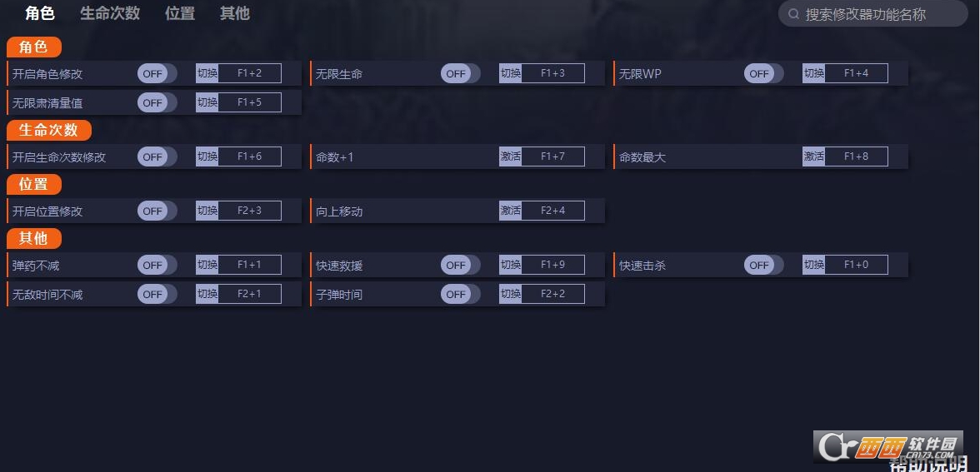980x472 pixels.
Task: Click the 搜索修改器功能名称 search box
Action: point(873,13)
